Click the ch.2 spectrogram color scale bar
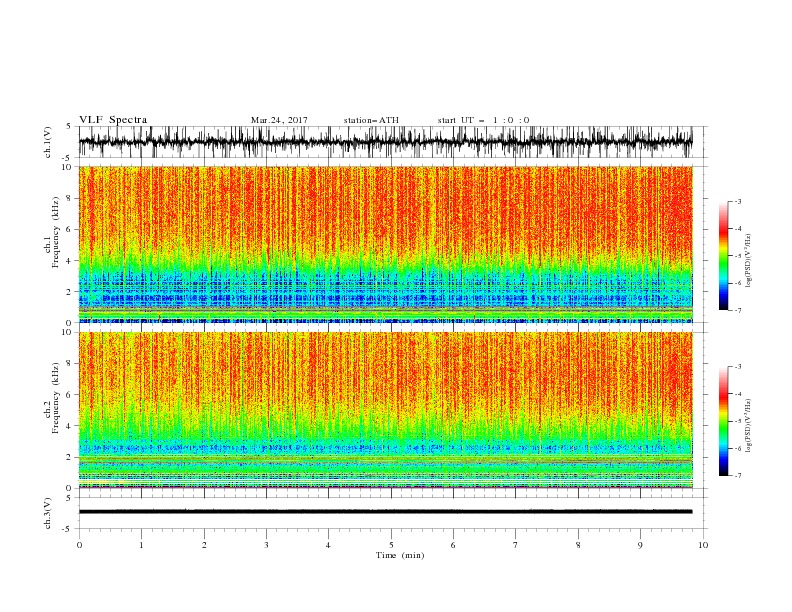Screen dimensions: 792x612 723,421
